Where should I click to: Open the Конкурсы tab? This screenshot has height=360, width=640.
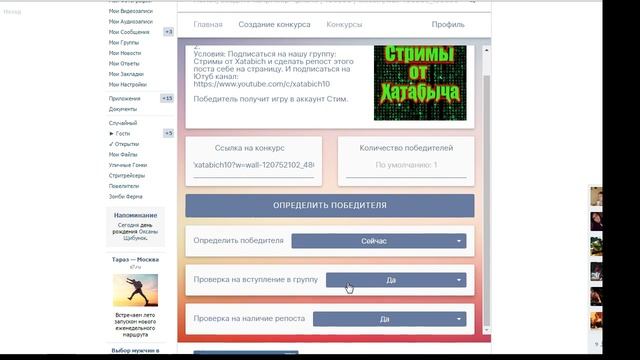tap(344, 24)
